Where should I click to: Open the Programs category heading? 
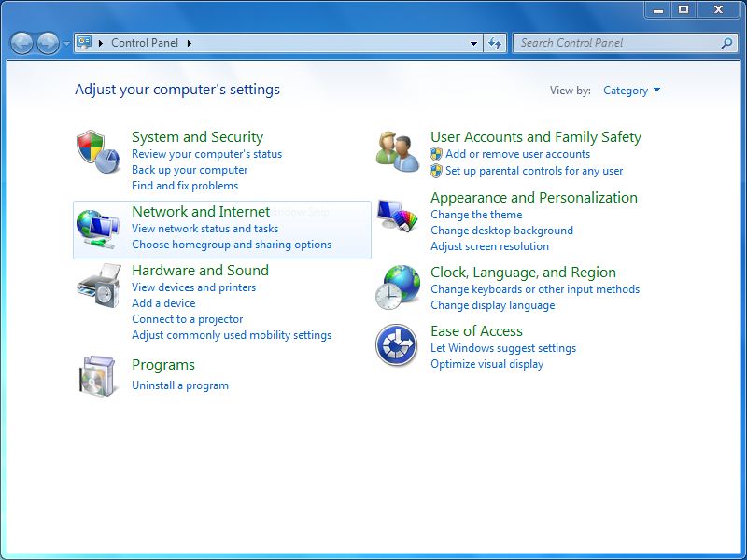coord(162,365)
